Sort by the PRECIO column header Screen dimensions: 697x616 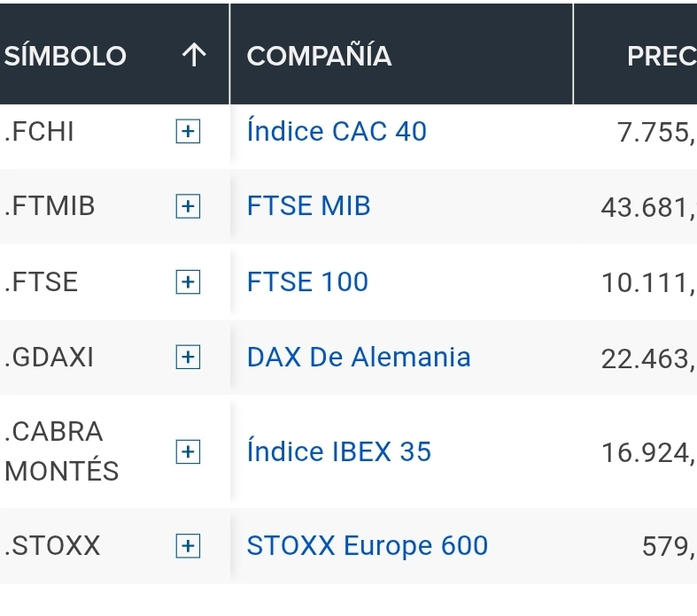[661, 57]
